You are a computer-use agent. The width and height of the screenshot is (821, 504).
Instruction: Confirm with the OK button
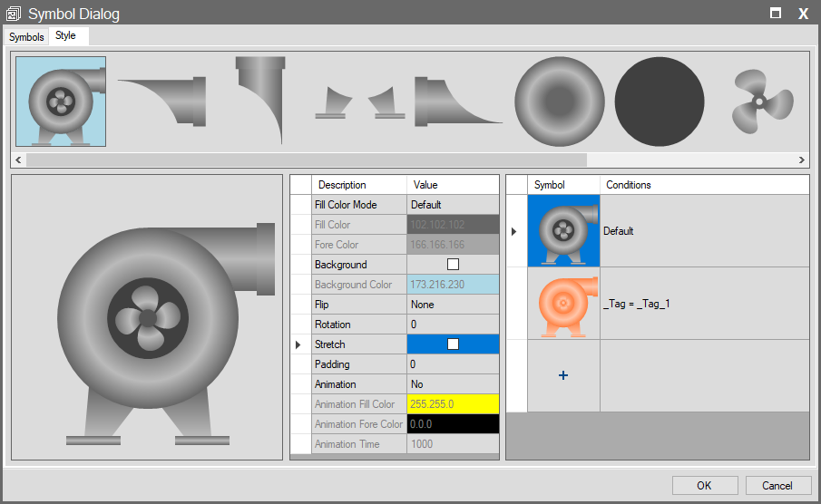coord(704,485)
